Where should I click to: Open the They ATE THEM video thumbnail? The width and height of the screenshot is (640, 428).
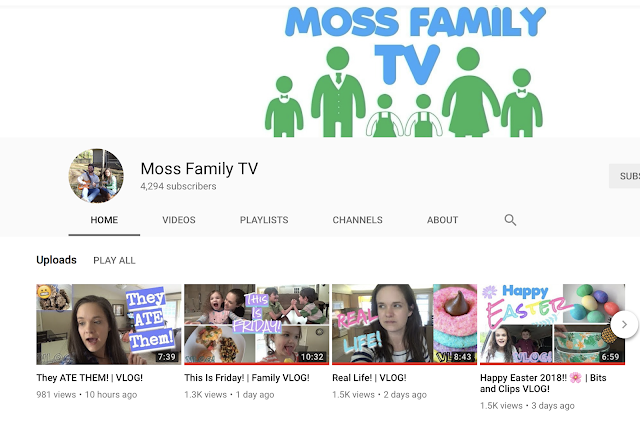click(x=109, y=324)
